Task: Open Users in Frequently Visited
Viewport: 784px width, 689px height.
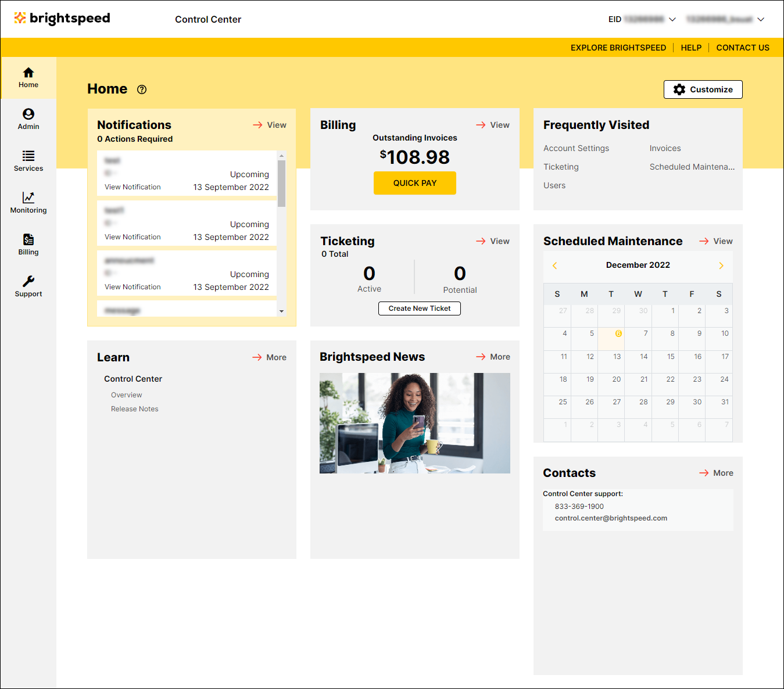Action: click(554, 185)
